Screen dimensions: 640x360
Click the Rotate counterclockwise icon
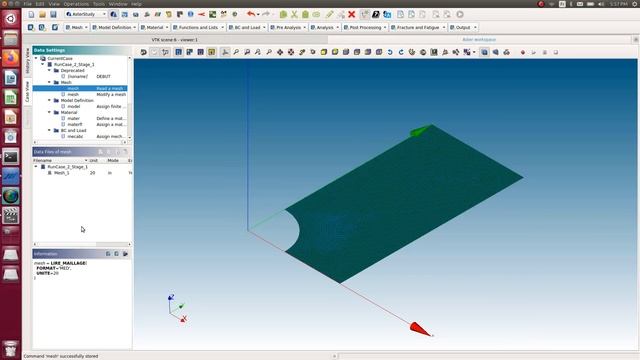pyautogui.click(x=390, y=52)
